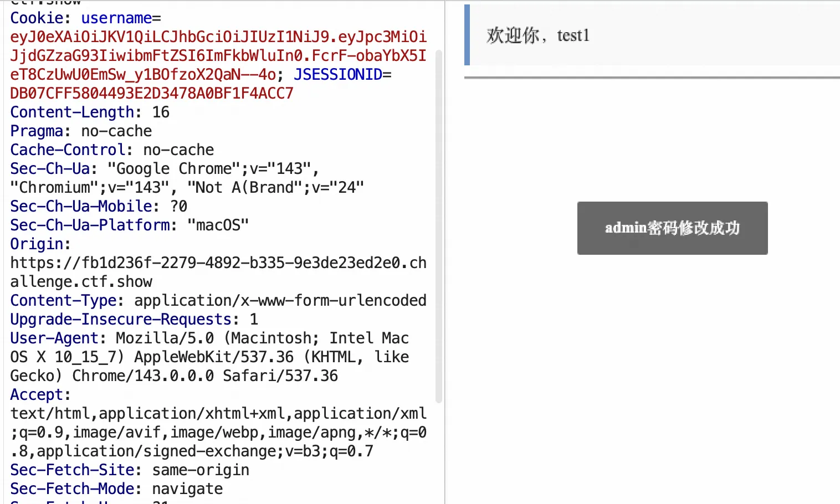Click the "admin密码修改成功" notification box
Image resolution: width=840 pixels, height=504 pixels.
pyautogui.click(x=672, y=228)
